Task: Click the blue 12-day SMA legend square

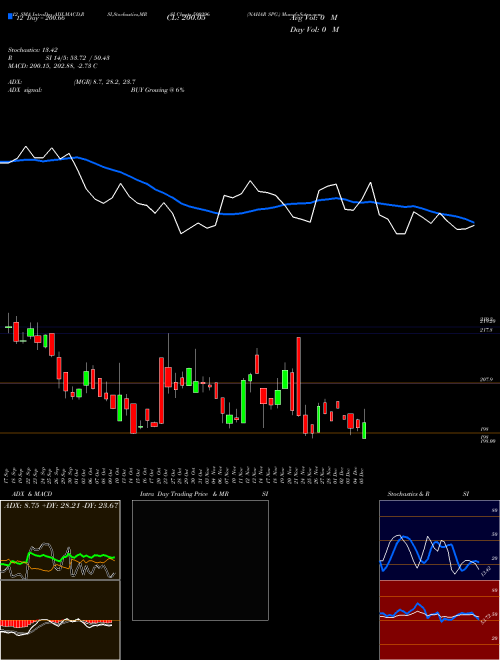Action: pos(10,17)
